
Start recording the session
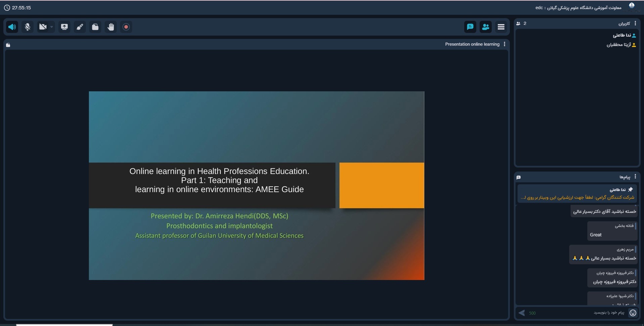click(126, 27)
